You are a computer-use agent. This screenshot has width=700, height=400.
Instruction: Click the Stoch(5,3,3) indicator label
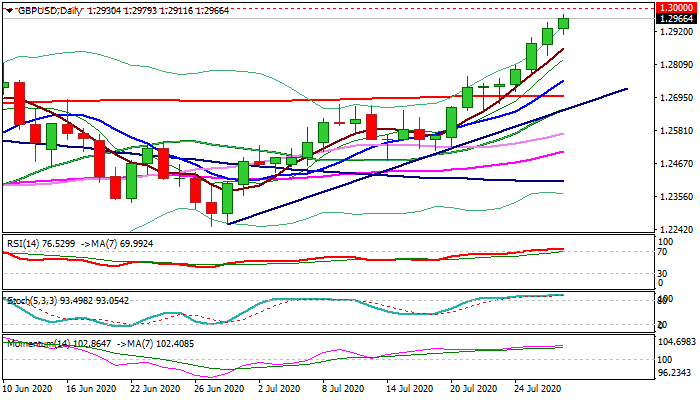pyautogui.click(x=31, y=299)
